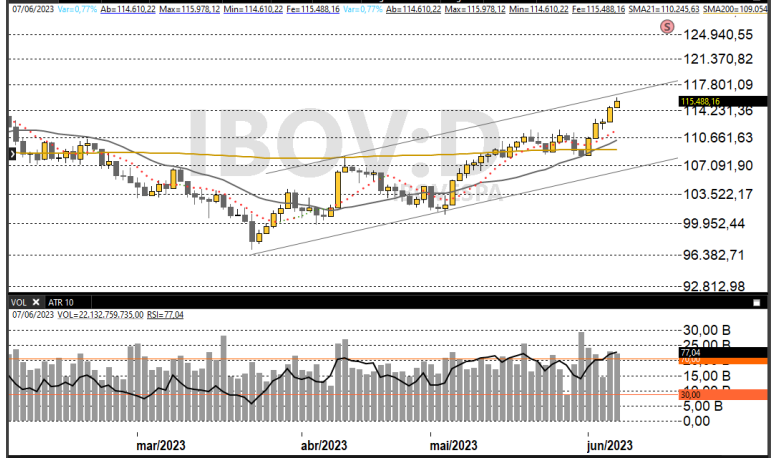This screenshot has height=460, width=772.
Task: Click the 92.812,98 price axis label
Action: coord(714,286)
